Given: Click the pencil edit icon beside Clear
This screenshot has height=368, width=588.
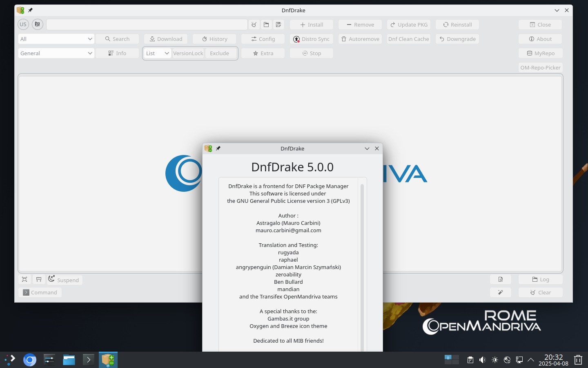Looking at the screenshot, I should 501,292.
